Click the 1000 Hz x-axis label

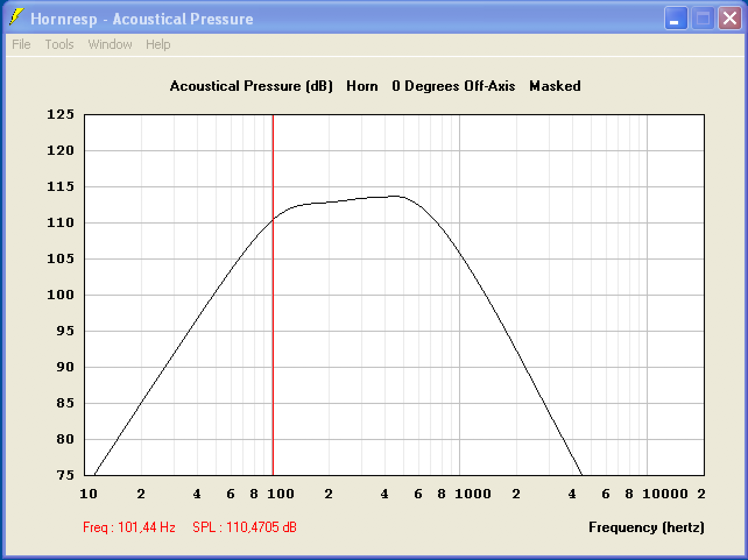point(472,494)
